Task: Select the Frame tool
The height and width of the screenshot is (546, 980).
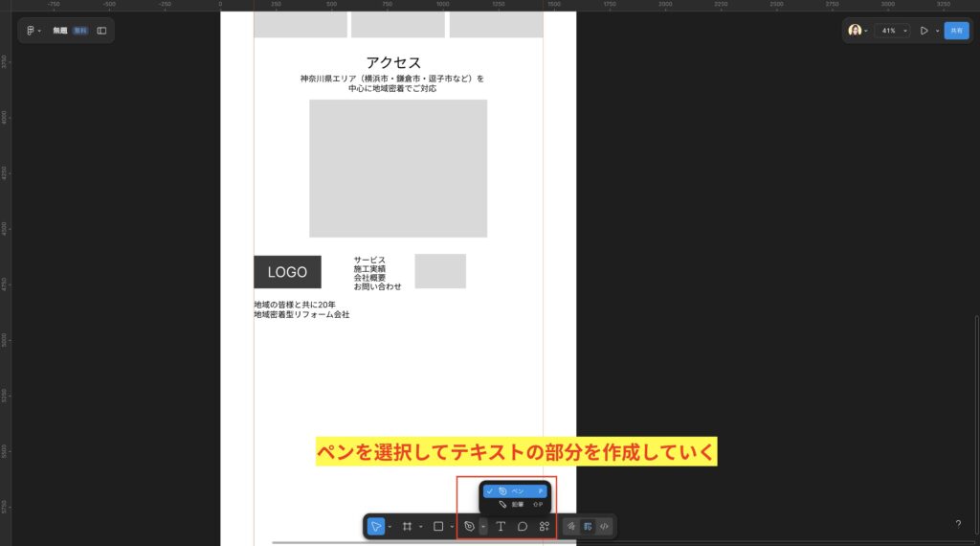Action: (407, 526)
